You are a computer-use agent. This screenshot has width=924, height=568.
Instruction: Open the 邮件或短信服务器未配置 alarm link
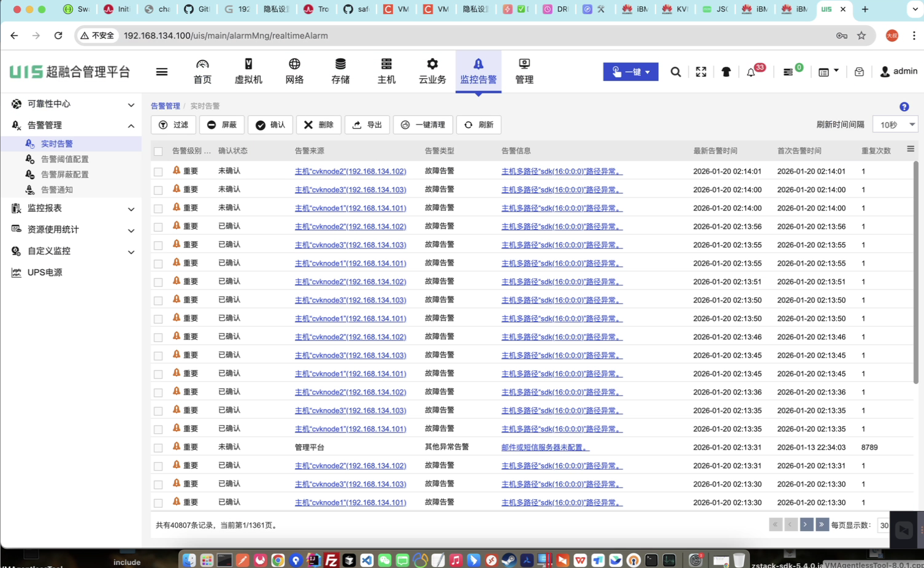[x=544, y=447]
